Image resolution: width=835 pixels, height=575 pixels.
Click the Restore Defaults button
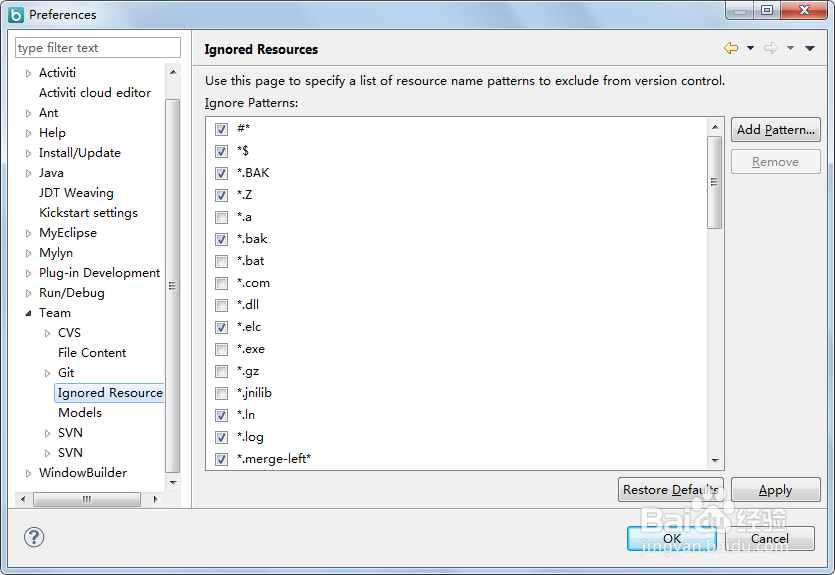[x=670, y=490]
